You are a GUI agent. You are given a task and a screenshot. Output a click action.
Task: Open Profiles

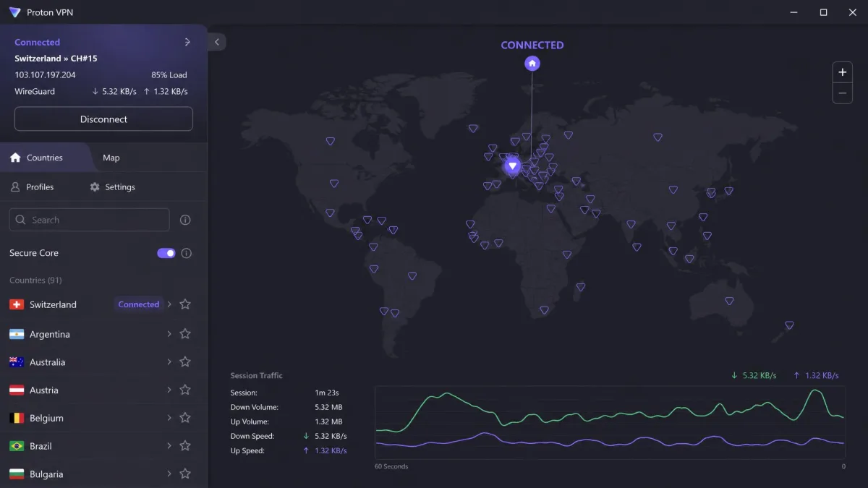tap(33, 187)
